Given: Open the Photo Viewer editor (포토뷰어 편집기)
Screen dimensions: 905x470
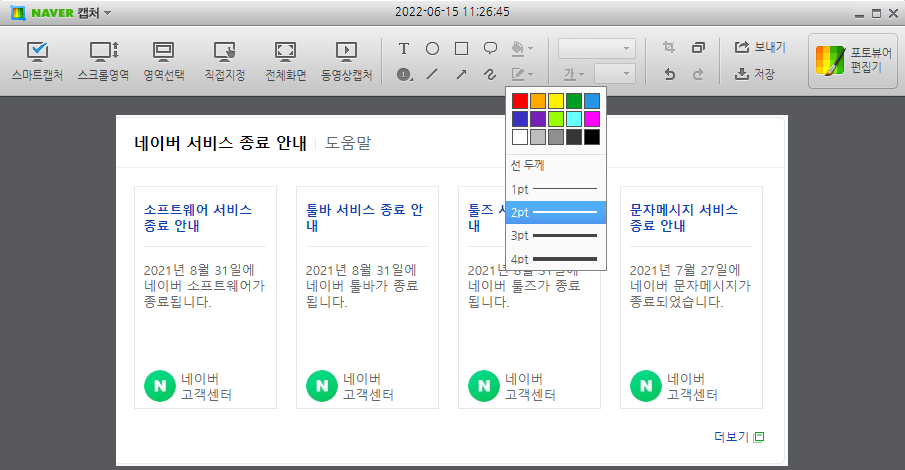Looking at the screenshot, I should pos(853,61).
